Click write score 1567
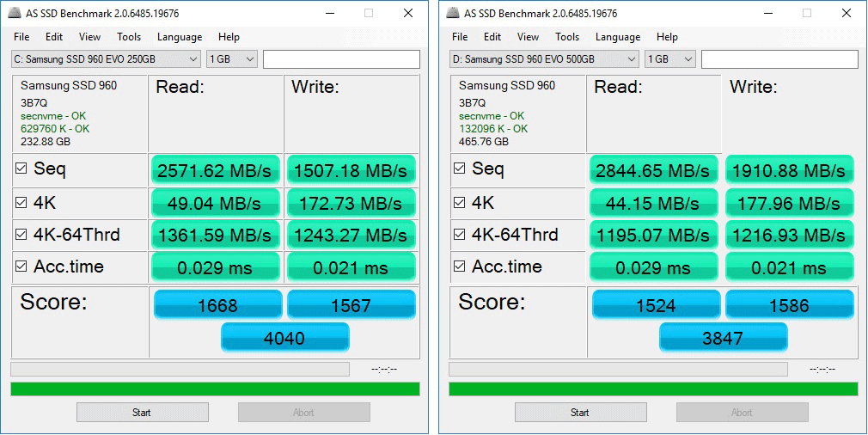The width and height of the screenshot is (868, 435). (351, 304)
